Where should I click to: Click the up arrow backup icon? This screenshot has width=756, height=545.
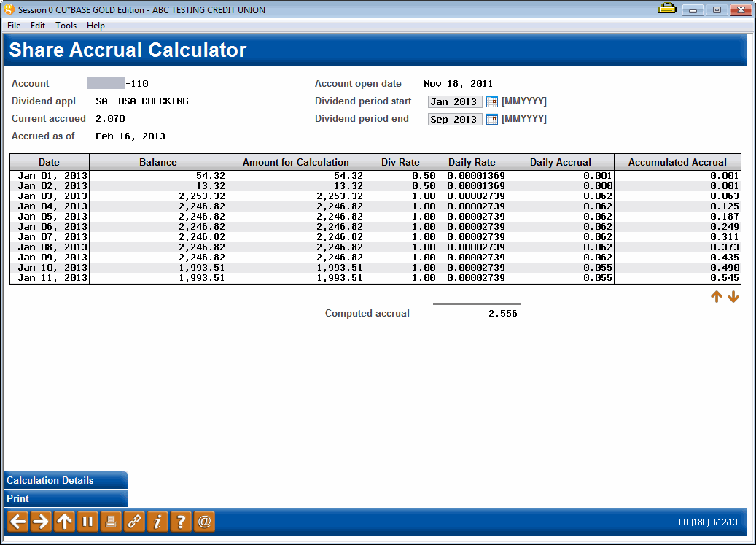pyautogui.click(x=64, y=521)
